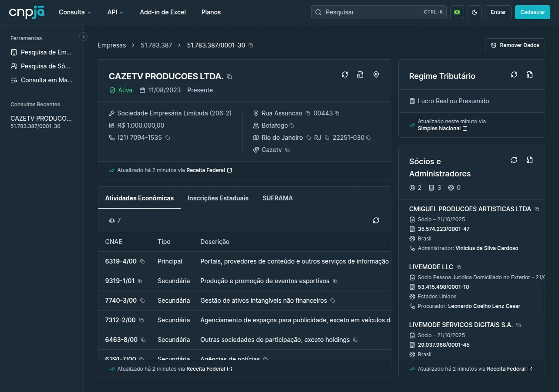Copy partner name LIVEMODE LLC
Screen dimensions: 559x392
point(459,267)
